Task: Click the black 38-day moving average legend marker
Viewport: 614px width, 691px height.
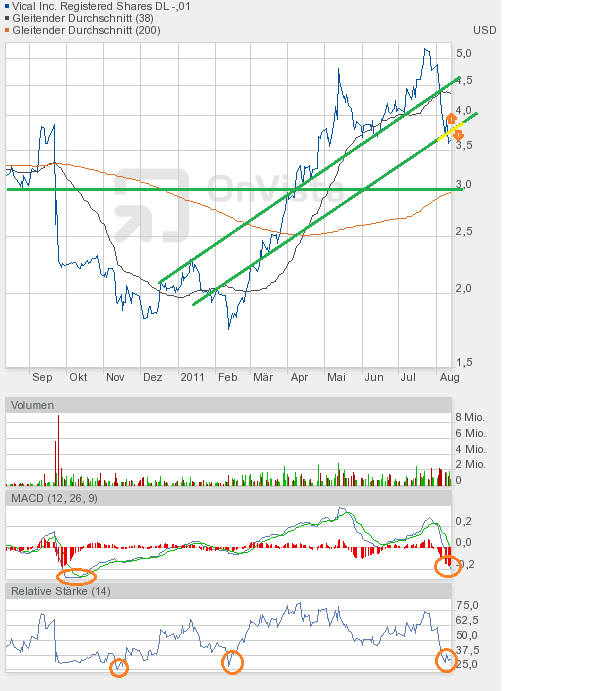Action: click(x=7, y=18)
